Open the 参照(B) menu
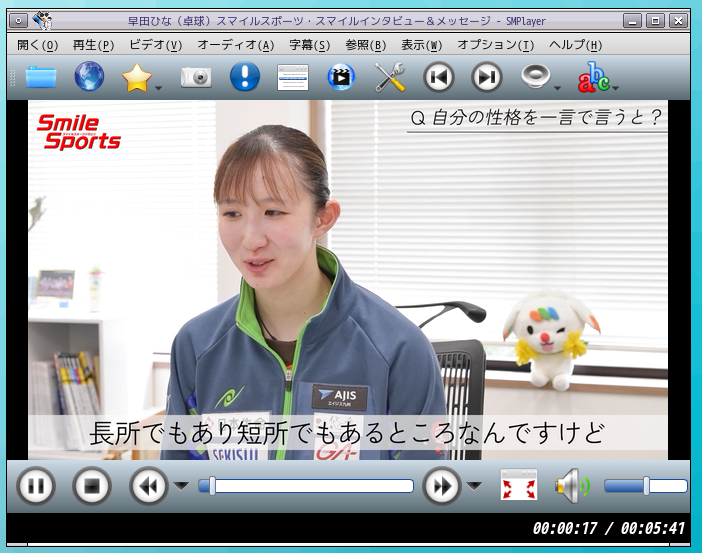This screenshot has height=553, width=702. pos(365,45)
